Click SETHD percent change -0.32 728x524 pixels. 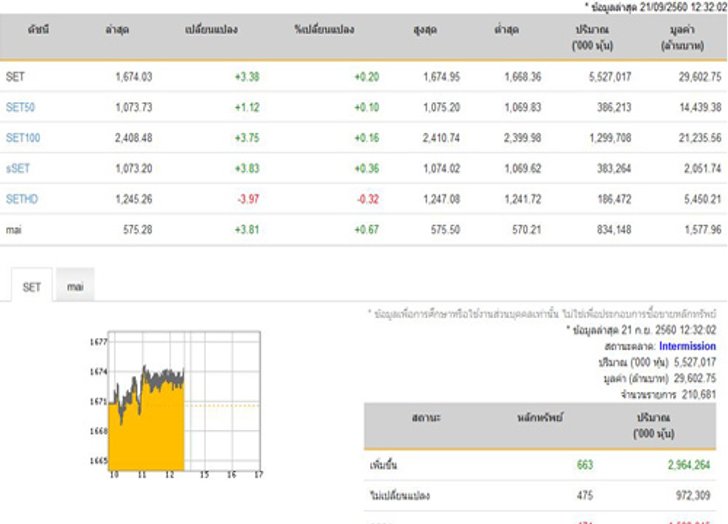[x=368, y=199]
